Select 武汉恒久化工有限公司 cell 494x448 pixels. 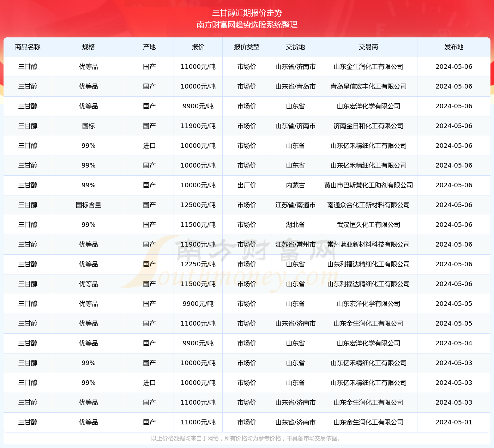[368, 225]
